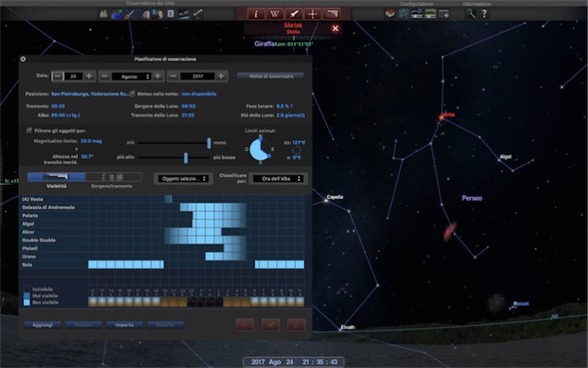
Task: Open the Ora dell'alba sorting dropdown
Action: pos(278,179)
